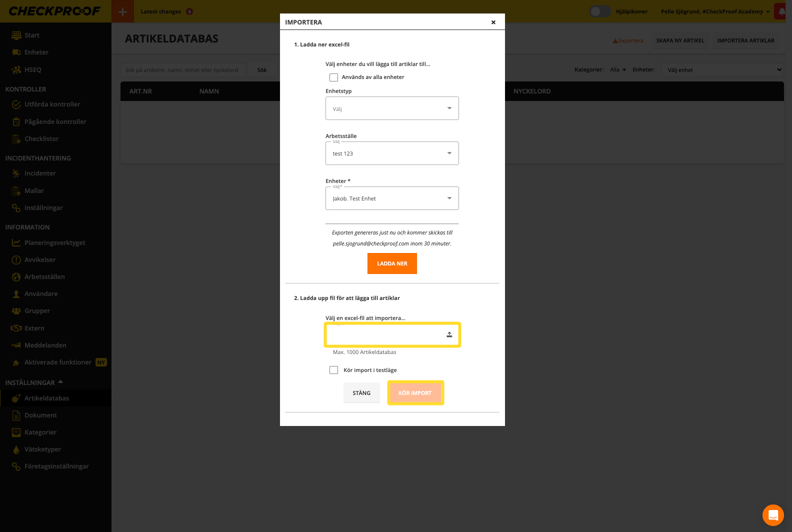Click the STÄNG button
Viewport: 792px width, 532px height.
tap(361, 393)
